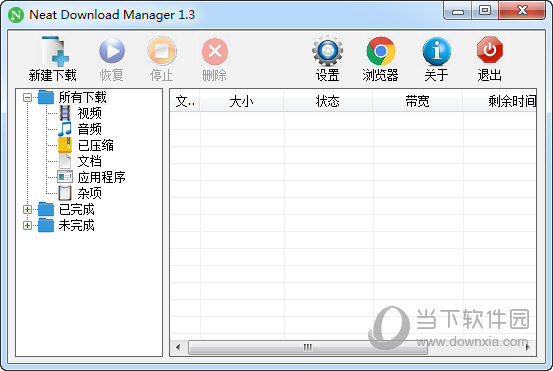Click the 退出 exit power icon
Image resolution: width=553 pixels, height=371 pixels.
(x=490, y=50)
